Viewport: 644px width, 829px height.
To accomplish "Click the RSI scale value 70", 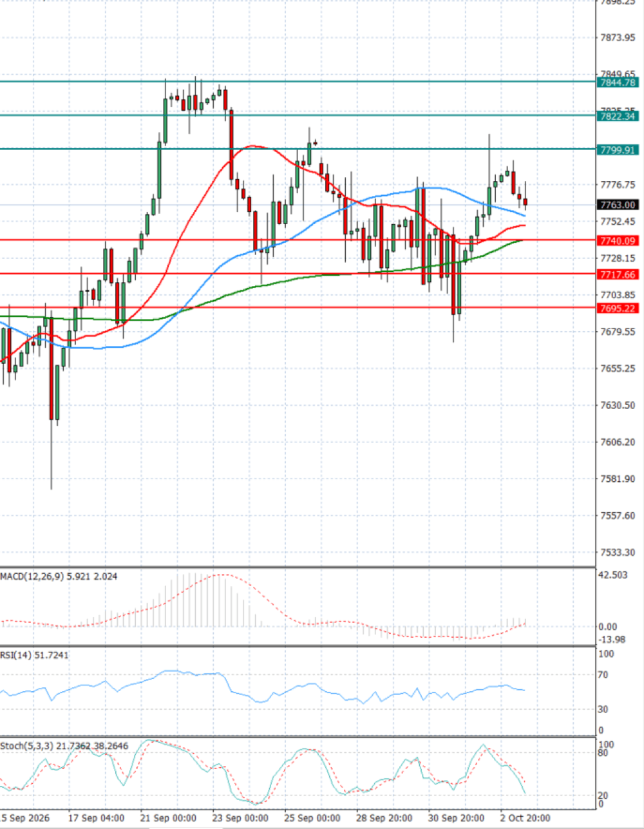I will click(x=603, y=675).
